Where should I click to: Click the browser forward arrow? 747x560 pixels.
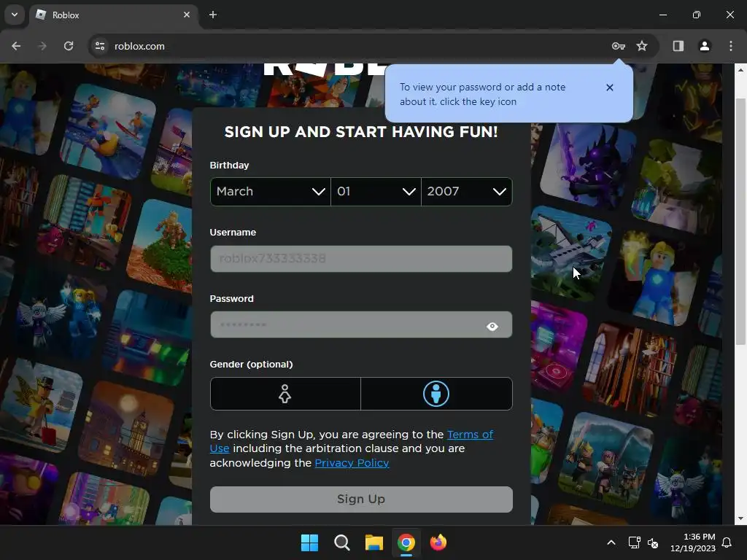point(42,46)
